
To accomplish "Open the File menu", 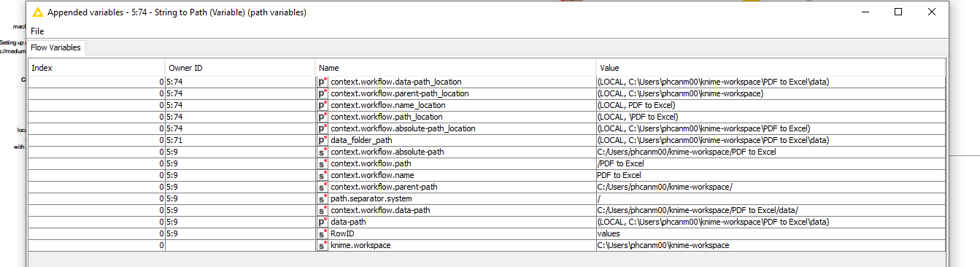I will tap(37, 31).
